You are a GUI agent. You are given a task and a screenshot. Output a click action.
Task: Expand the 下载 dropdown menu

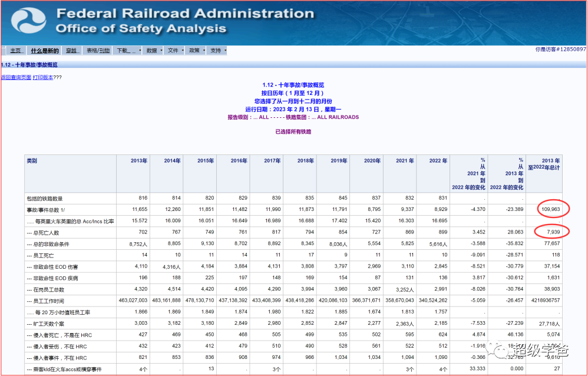[127, 50]
